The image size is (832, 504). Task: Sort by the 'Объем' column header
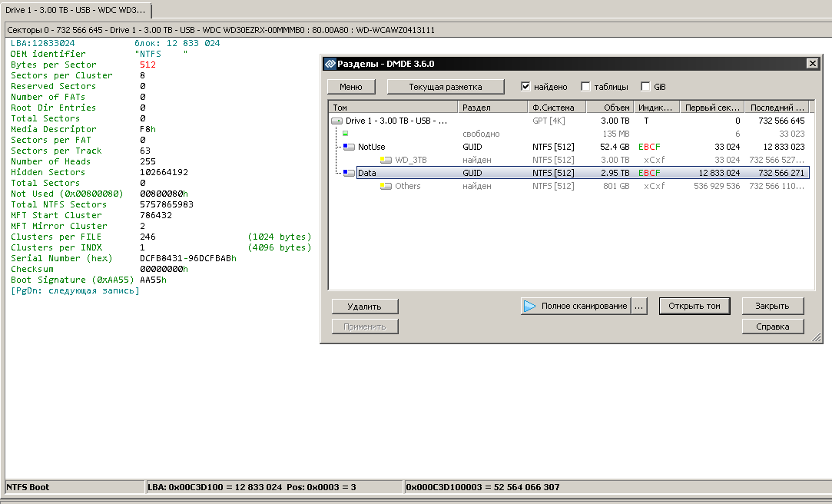(x=616, y=108)
